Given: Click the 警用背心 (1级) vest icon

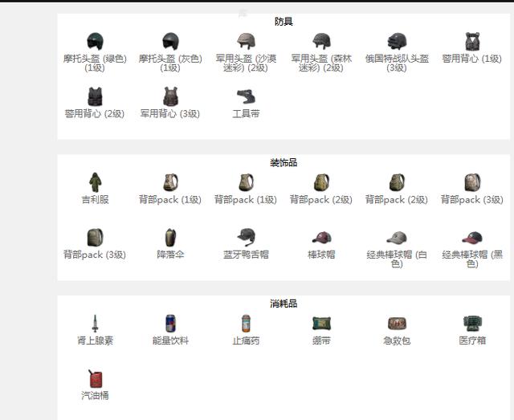Looking at the screenshot, I should pyautogui.click(x=472, y=41).
